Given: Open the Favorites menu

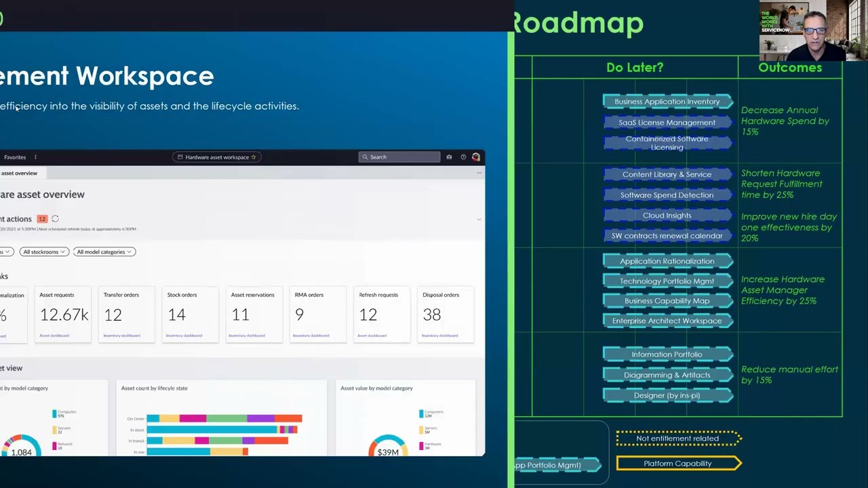Looking at the screenshot, I should pos(15,157).
